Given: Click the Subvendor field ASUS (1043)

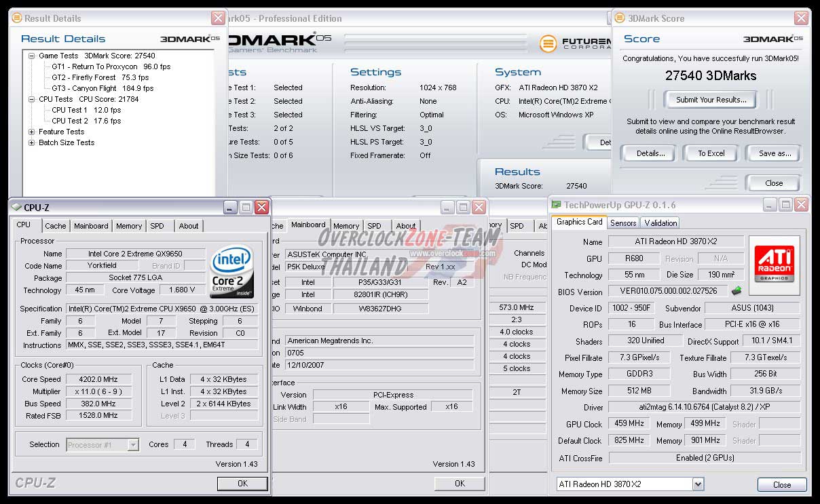Looking at the screenshot, I should (753, 308).
